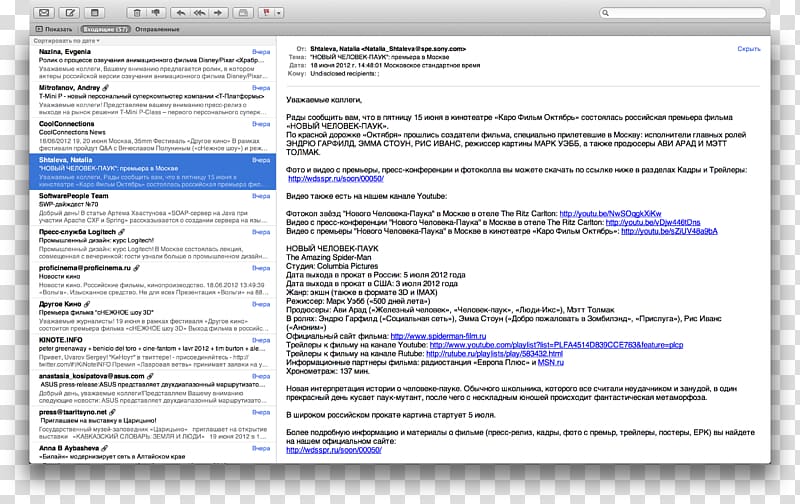Click paperclip icon next to press@tsaritsyno.net
This screenshot has width=800, height=504.
[x=112, y=412]
